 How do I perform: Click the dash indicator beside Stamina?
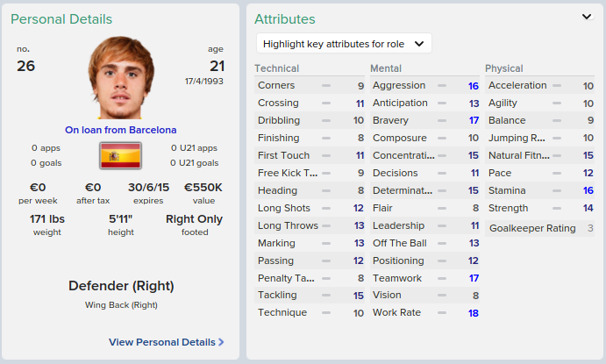click(x=557, y=190)
